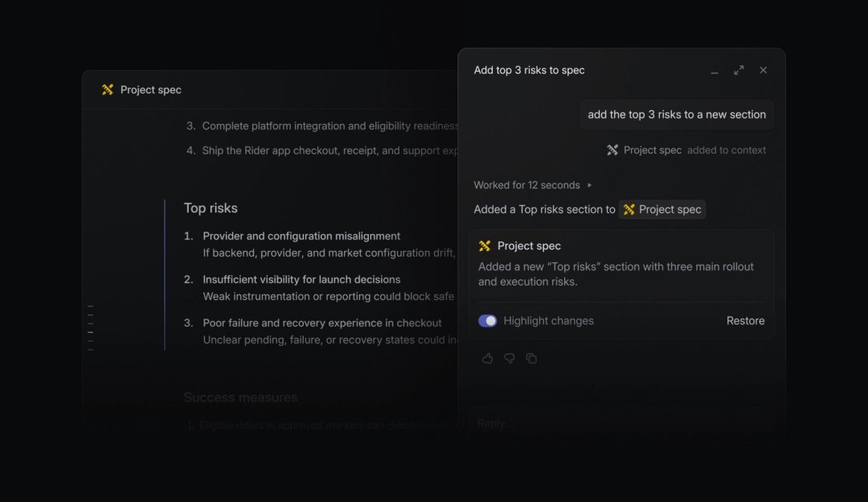Click the Reply input field
This screenshot has height=502, width=868.
[621, 423]
